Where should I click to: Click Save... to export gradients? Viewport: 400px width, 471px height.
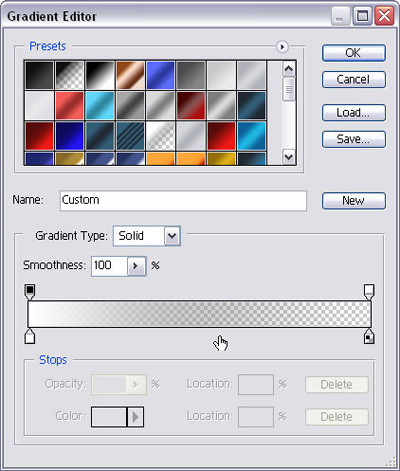point(354,139)
